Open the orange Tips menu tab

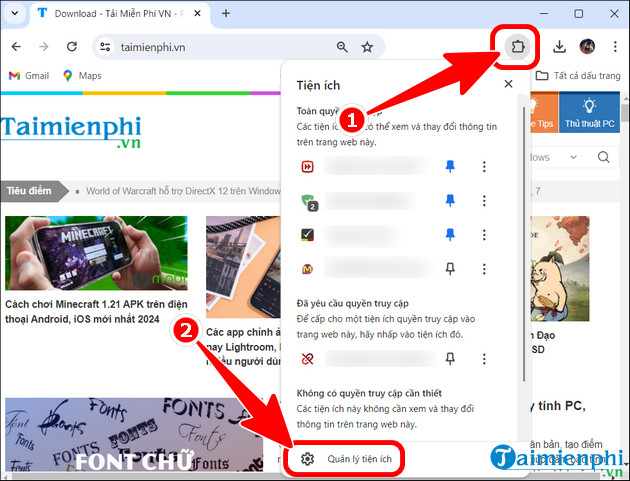(x=544, y=112)
